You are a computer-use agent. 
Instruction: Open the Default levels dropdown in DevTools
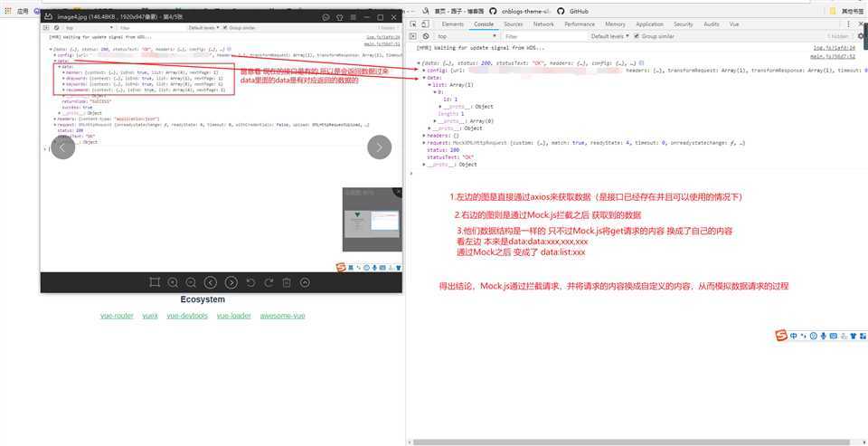[x=610, y=36]
